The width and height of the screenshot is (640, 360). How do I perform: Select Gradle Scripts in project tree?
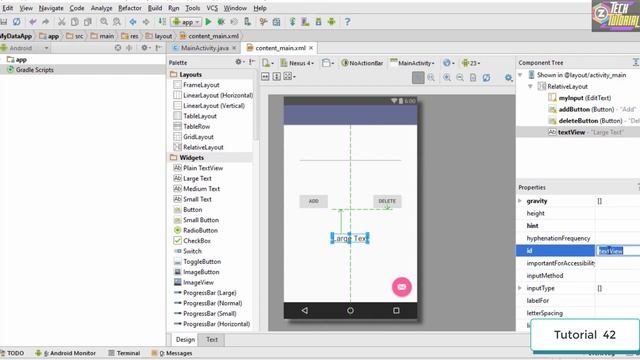pos(31,70)
